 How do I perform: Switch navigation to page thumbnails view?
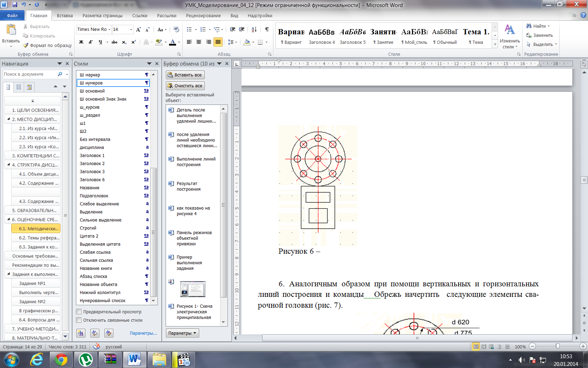19,87
